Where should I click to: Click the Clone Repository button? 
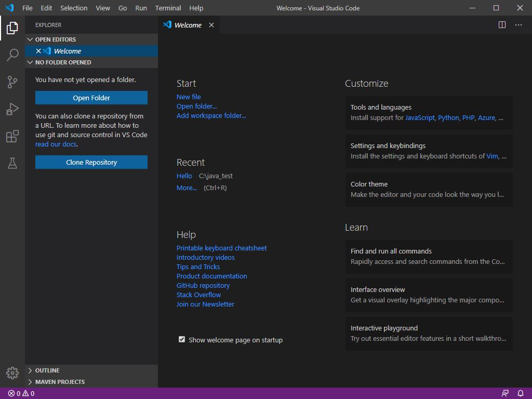point(91,162)
